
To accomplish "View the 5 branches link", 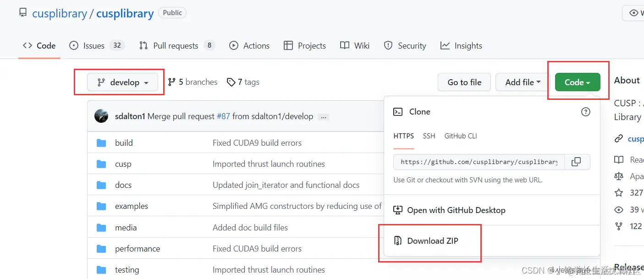I will (193, 82).
